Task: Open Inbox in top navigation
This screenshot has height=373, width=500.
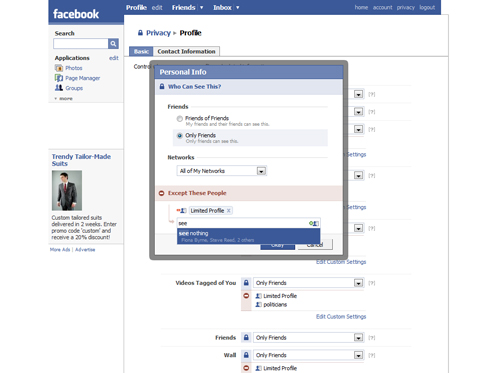Action: 222,7
